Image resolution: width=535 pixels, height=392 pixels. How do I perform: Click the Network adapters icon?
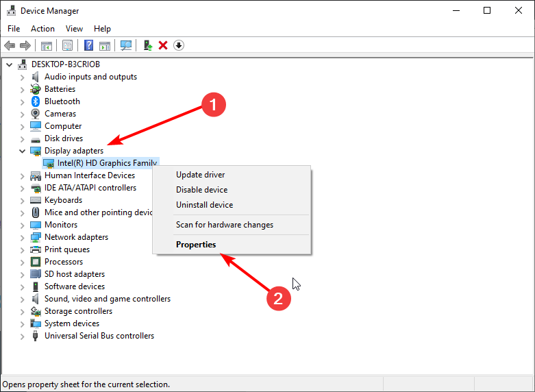[x=36, y=237]
